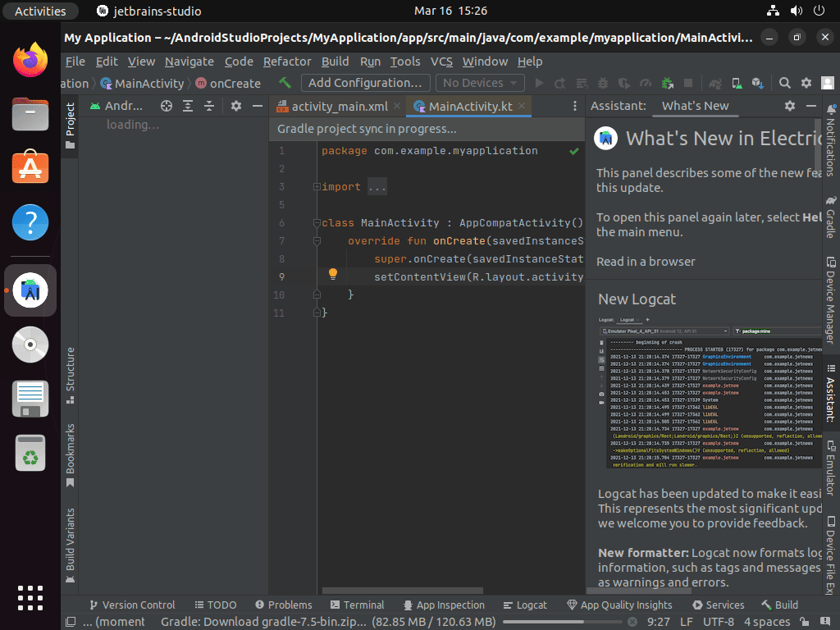Image resolution: width=840 pixels, height=630 pixels.
Task: Click the UTF-8 encoding indicator
Action: pos(719,621)
